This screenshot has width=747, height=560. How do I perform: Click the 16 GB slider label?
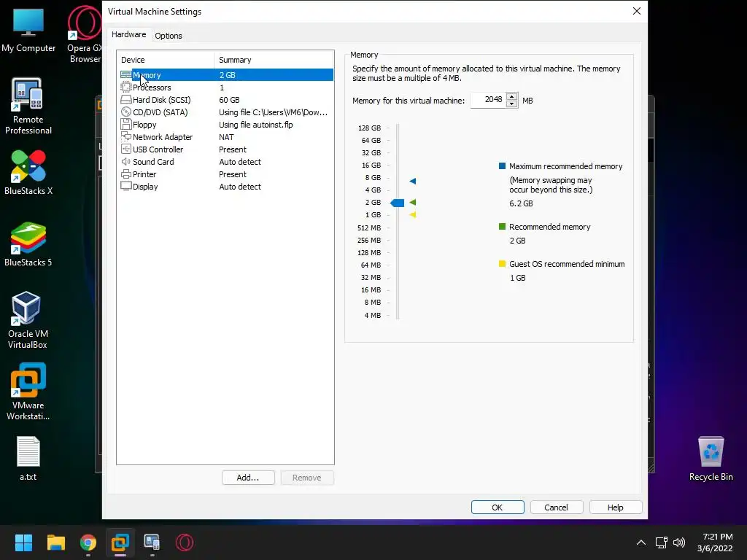pos(371,165)
